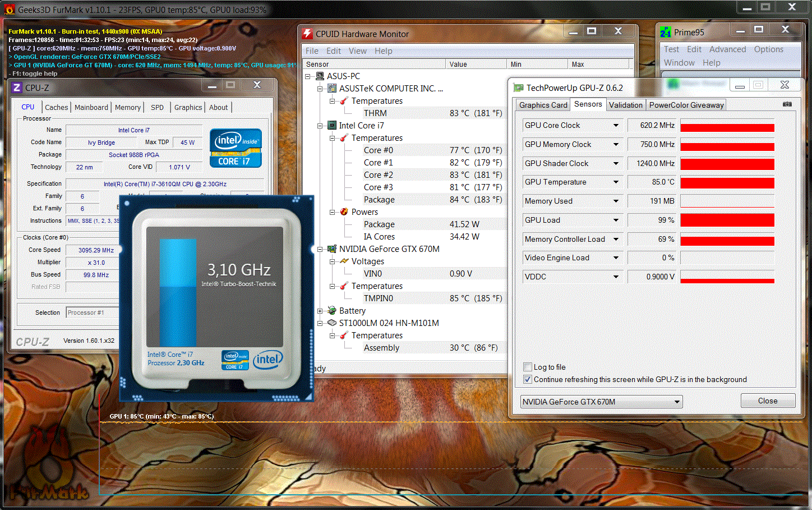This screenshot has height=510, width=812.
Task: Open the Test menu in Prime95
Action: click(x=671, y=49)
